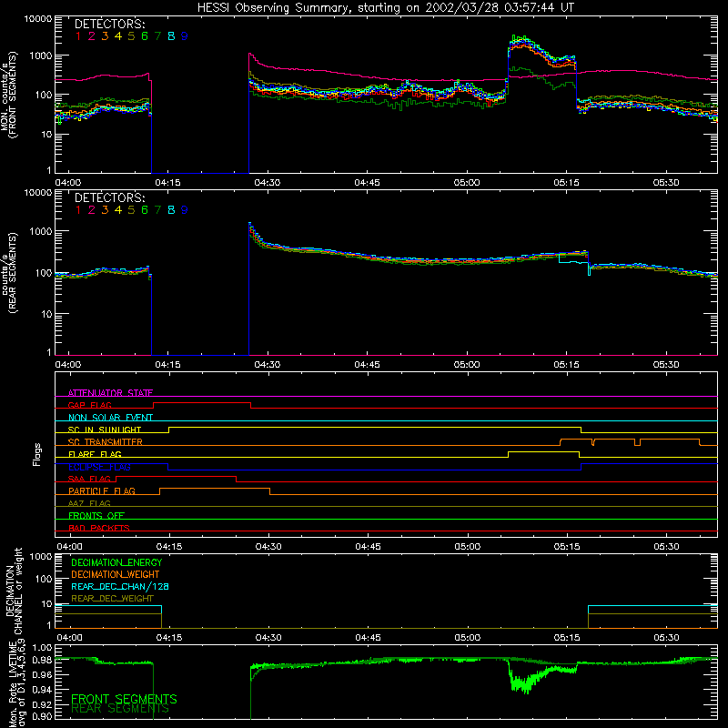728x728 pixels.
Task: Select detector 9 in rear segments legend
Action: pyautogui.click(x=185, y=210)
